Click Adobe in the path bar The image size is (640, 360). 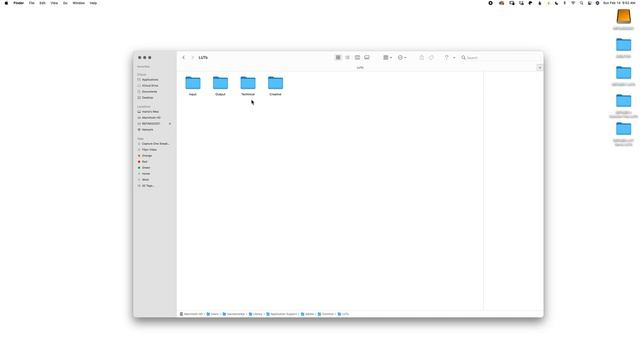(x=307, y=314)
